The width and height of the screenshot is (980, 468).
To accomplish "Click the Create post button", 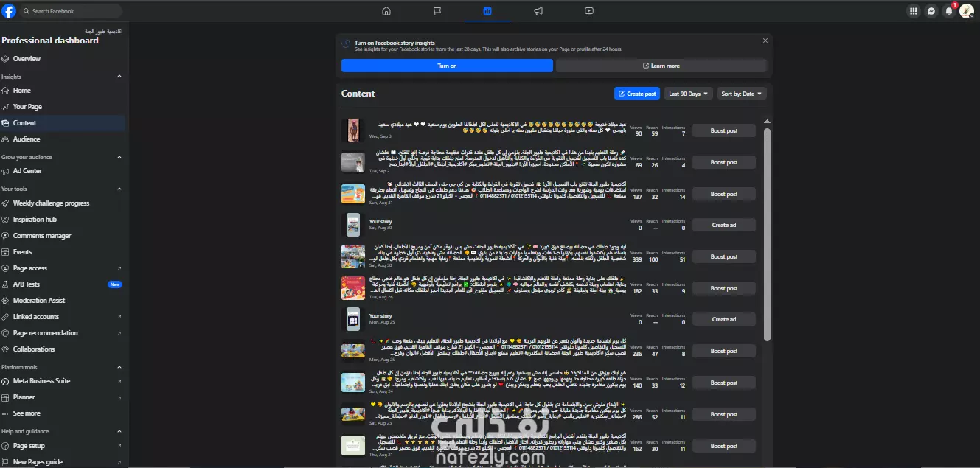I will 637,94.
